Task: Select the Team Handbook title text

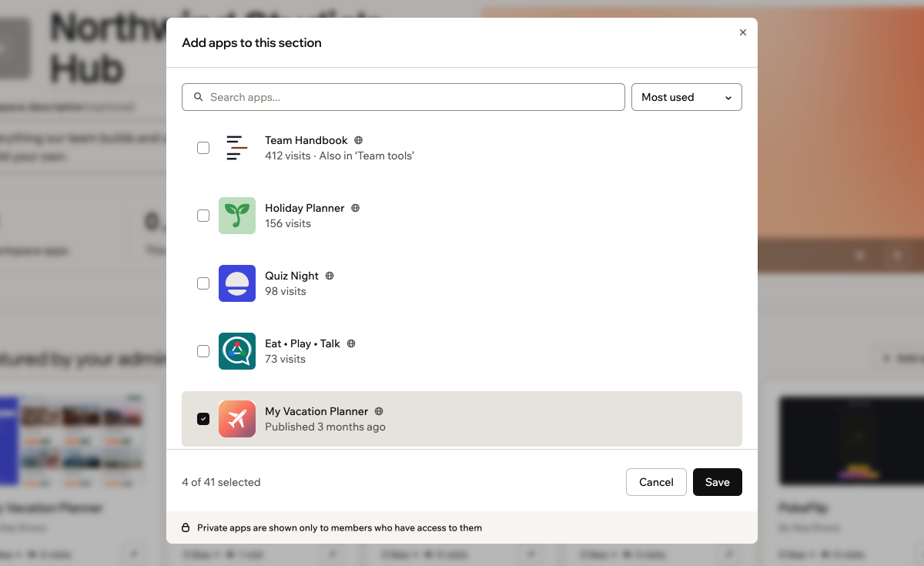Action: coord(306,140)
